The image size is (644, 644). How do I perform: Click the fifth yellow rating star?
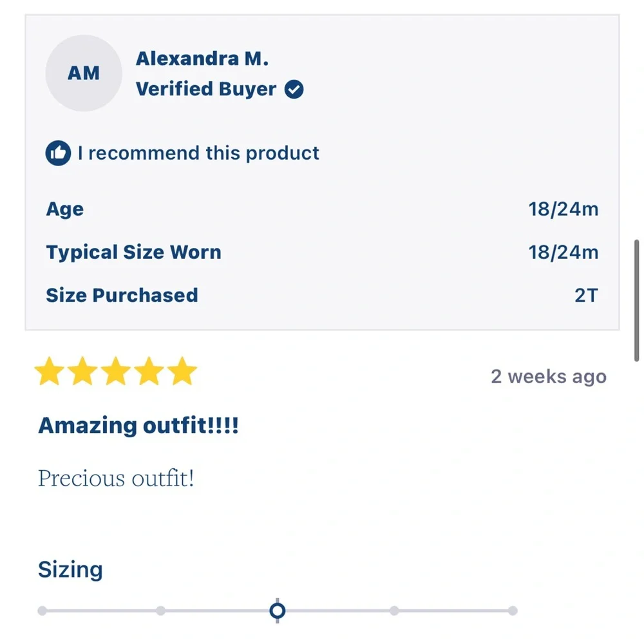click(182, 371)
